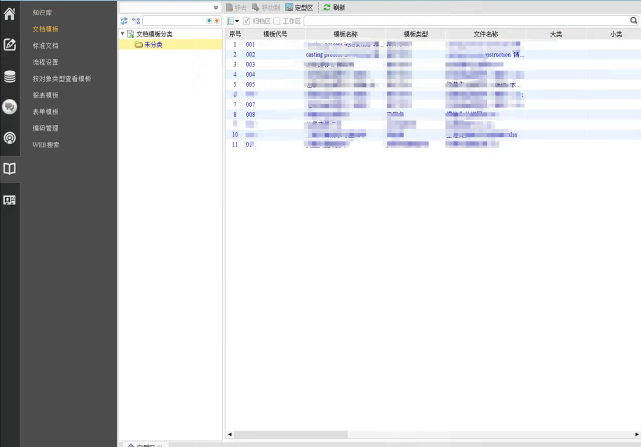Image resolution: width=641 pixels, height=447 pixels.
Task: Go to the Home sidebar icon
Action: 9,13
